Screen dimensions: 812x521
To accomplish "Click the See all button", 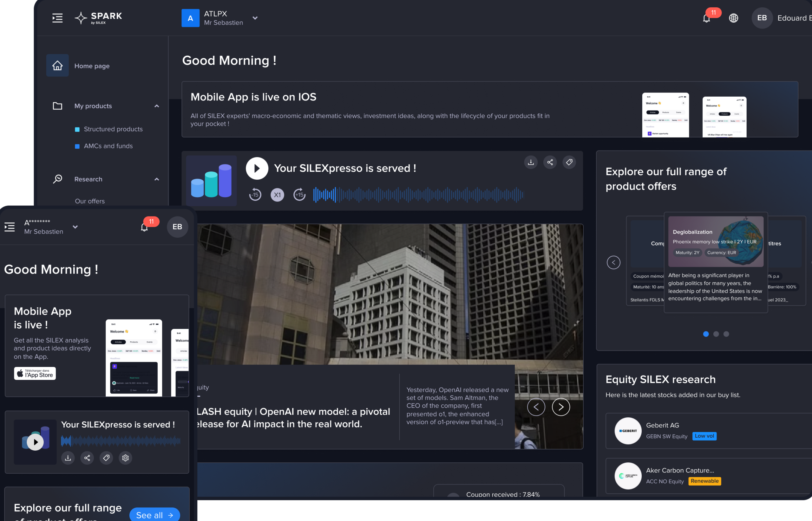I will click(154, 515).
